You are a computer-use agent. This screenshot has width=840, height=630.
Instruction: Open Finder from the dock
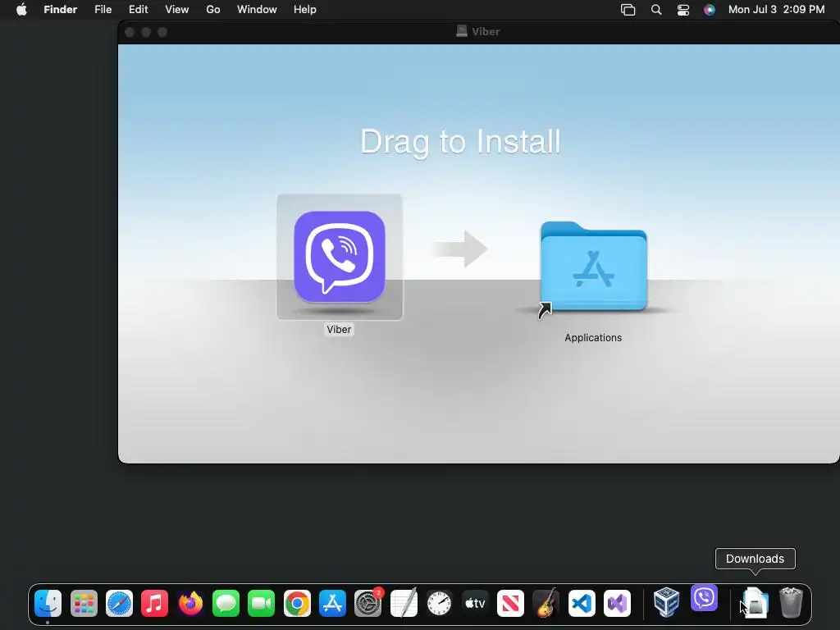pos(48,603)
